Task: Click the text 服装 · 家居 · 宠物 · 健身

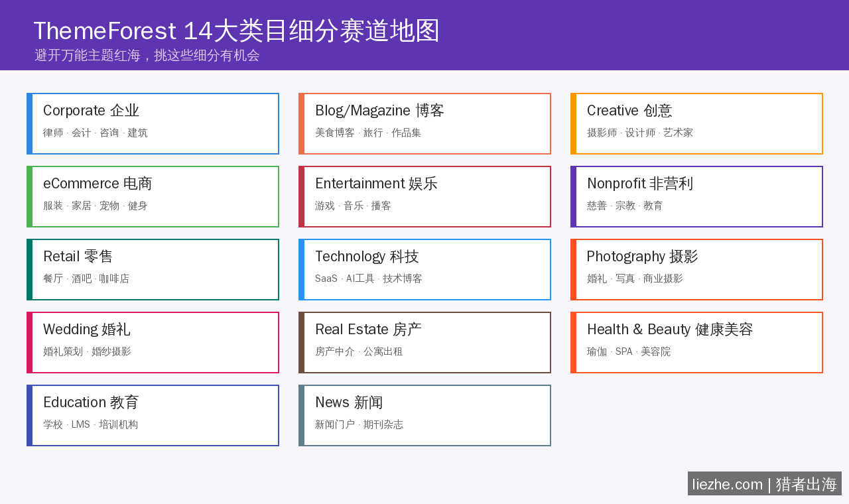Action: click(96, 206)
